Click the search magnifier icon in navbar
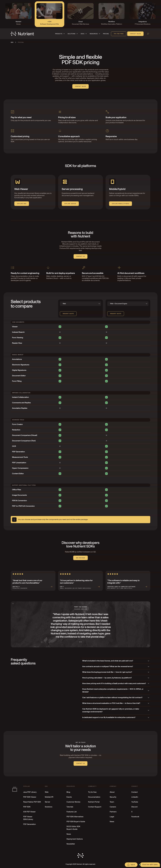 pos(148,34)
